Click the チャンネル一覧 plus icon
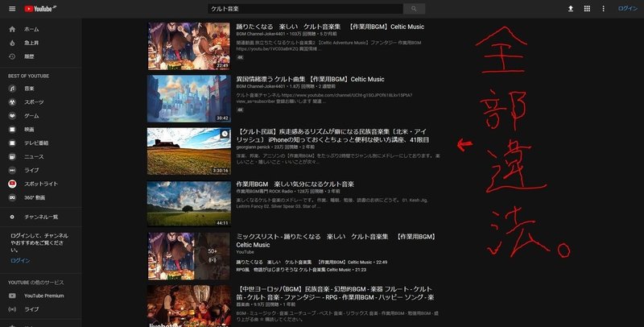The height and width of the screenshot is (327, 644). click(12, 217)
